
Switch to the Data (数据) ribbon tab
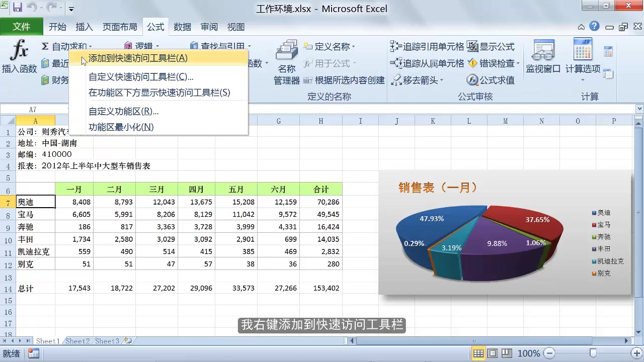click(x=182, y=27)
